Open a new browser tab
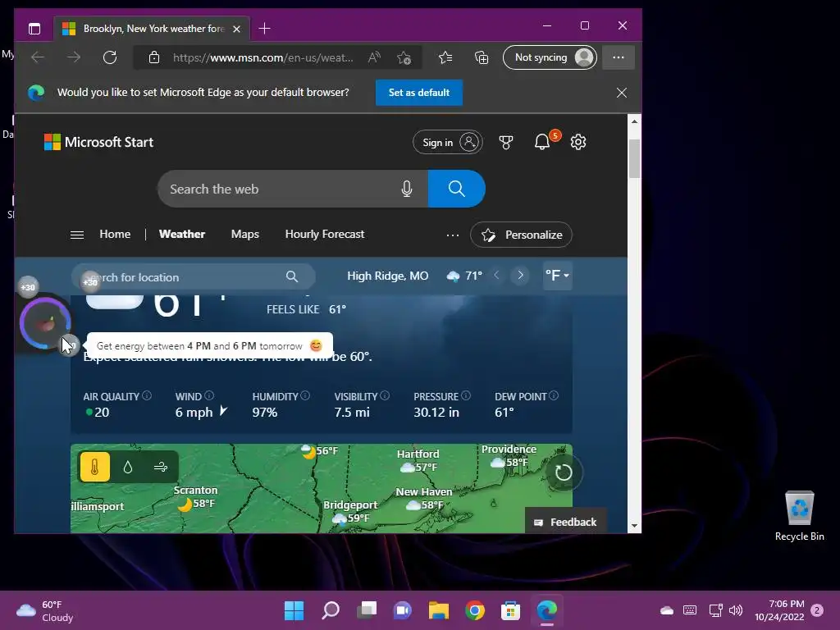Viewport: 840px width, 630px height. click(x=264, y=29)
